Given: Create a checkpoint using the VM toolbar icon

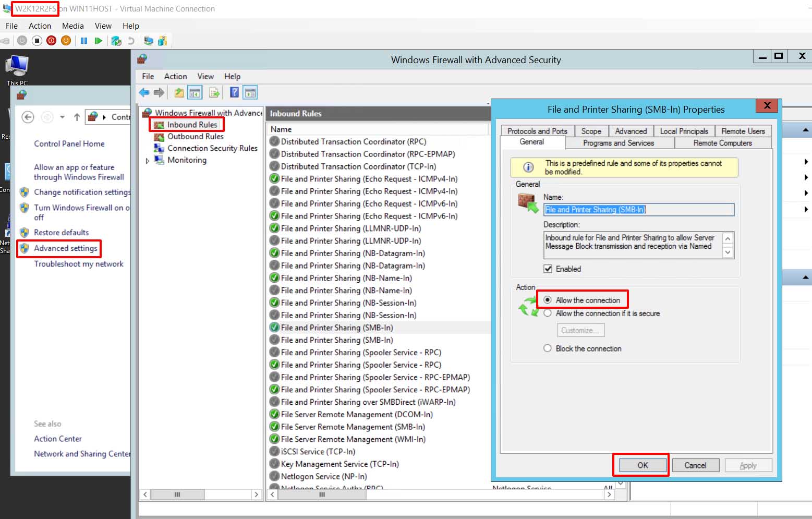Looking at the screenshot, I should 116,41.
